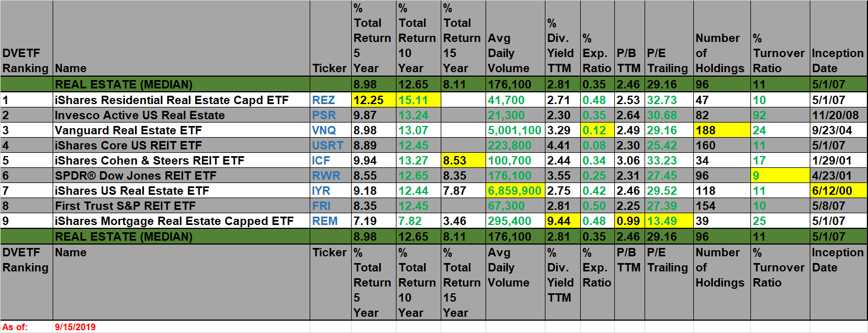
Task: Select the 41,700 average daily volume cell
Action: pos(515,100)
